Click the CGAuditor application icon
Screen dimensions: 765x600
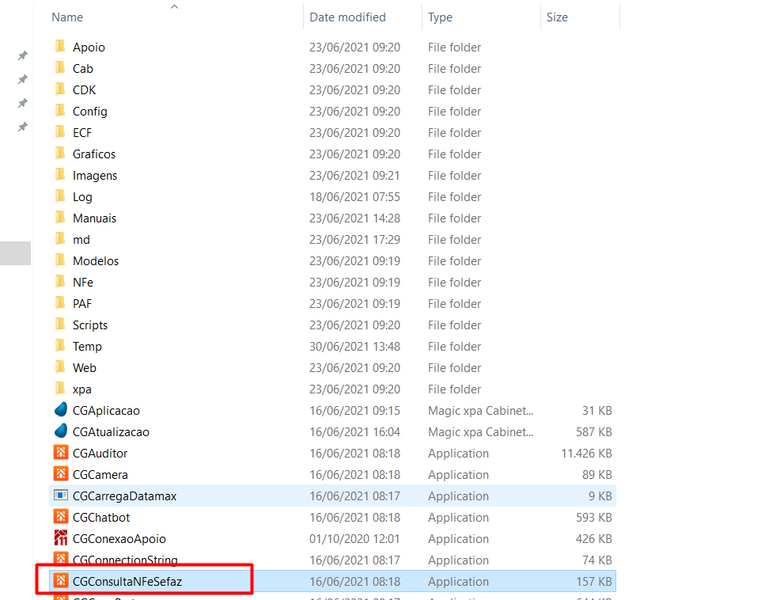coord(60,453)
